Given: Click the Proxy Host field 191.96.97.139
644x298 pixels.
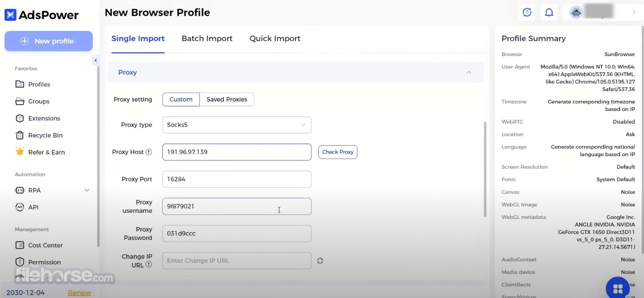Looking at the screenshot, I should pos(237,152).
